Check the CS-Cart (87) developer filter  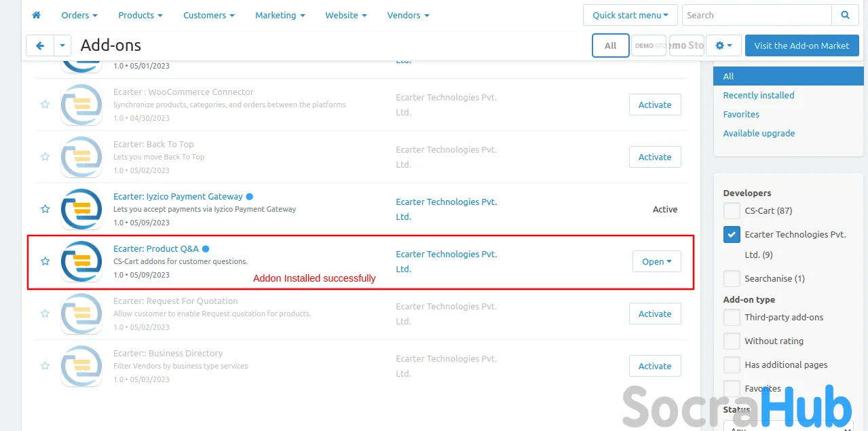pyautogui.click(x=732, y=210)
